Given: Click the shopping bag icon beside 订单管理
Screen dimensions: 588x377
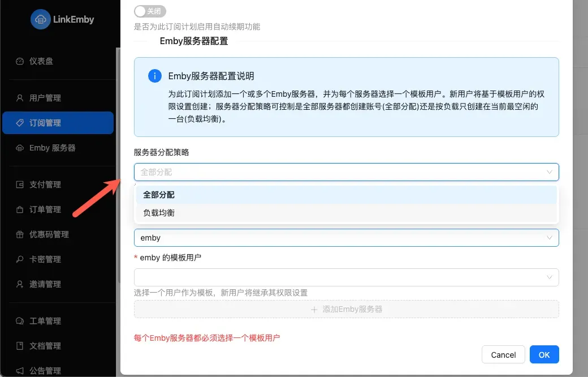Looking at the screenshot, I should 20,209.
